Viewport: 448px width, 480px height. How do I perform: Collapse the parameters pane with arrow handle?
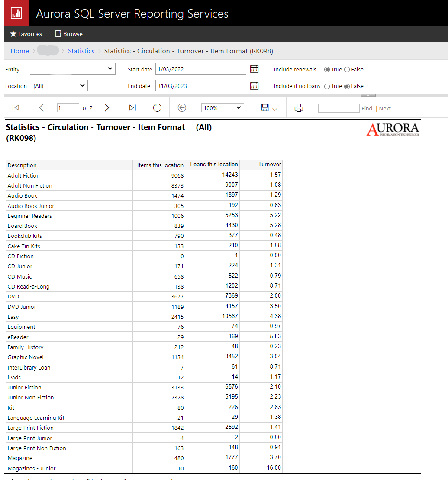tap(368, 96)
